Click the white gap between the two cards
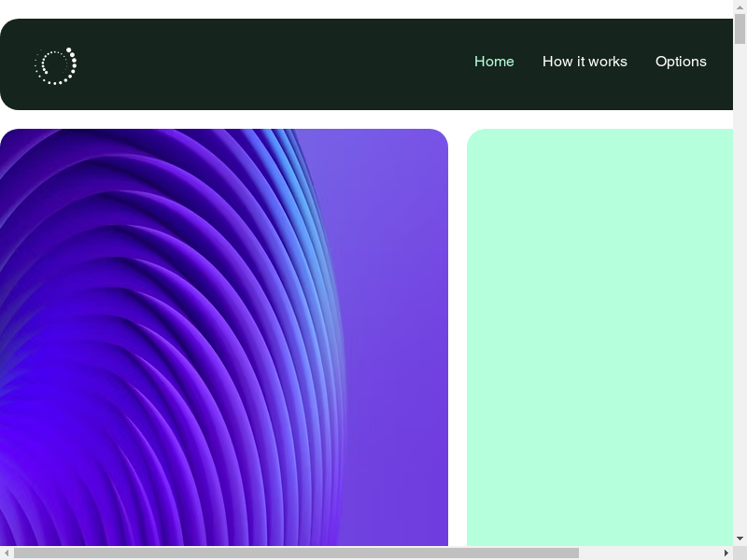Image resolution: width=747 pixels, height=560 pixels. click(458, 336)
